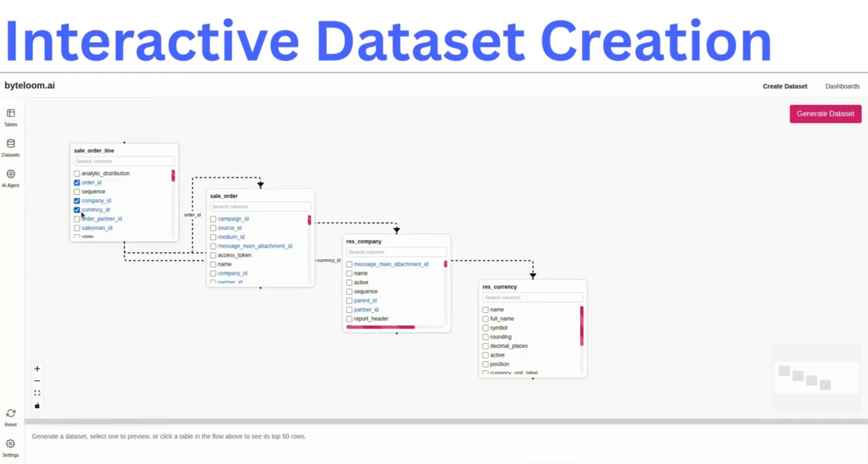Screen dimensions: 868x464
Task: Enable the active checkbox in res_currency
Action: (485, 355)
